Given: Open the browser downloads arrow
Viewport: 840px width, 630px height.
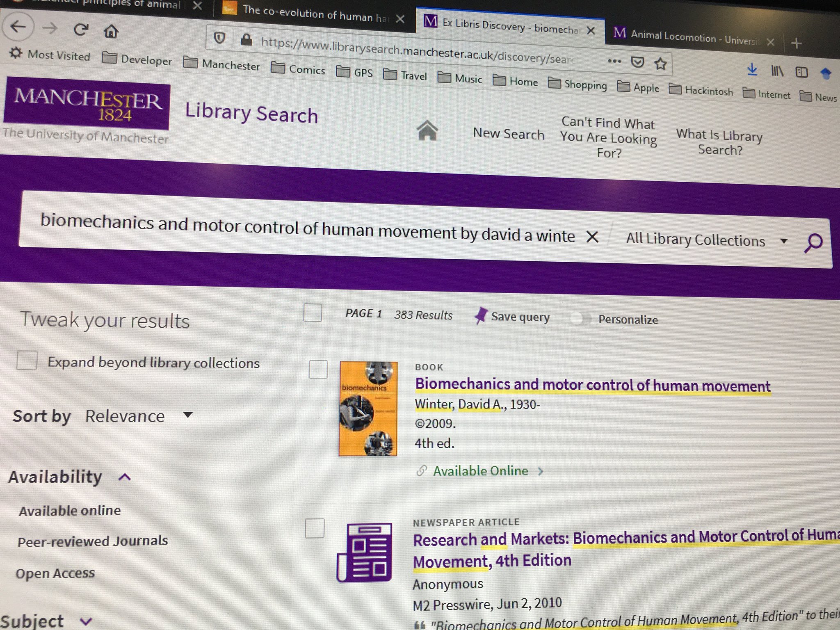Looking at the screenshot, I should (752, 70).
